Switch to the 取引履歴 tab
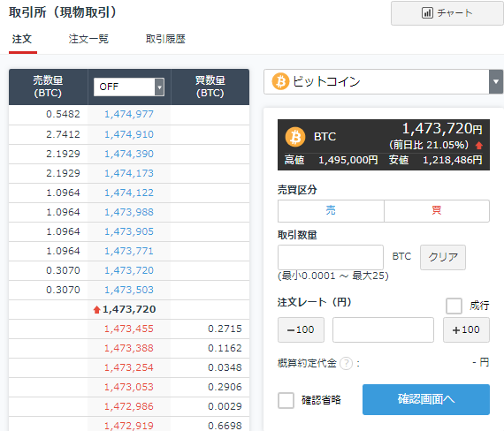Viewport: 504px width, 431px height. (x=165, y=39)
